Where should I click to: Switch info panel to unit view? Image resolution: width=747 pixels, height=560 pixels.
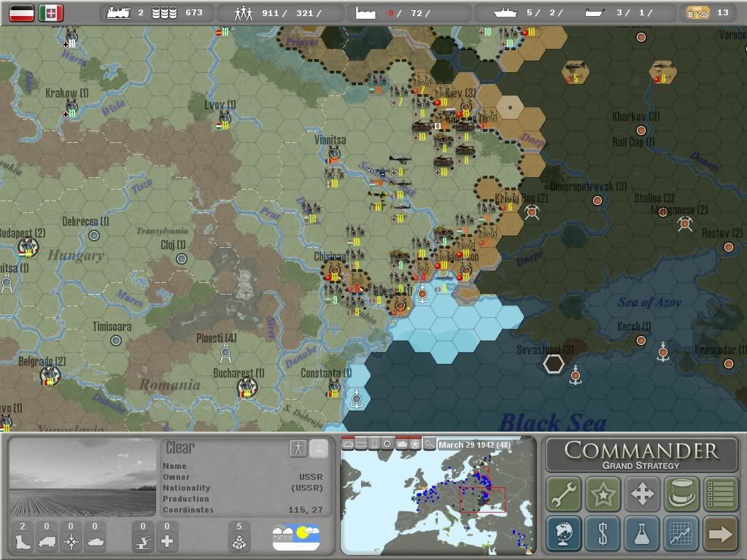[298, 448]
